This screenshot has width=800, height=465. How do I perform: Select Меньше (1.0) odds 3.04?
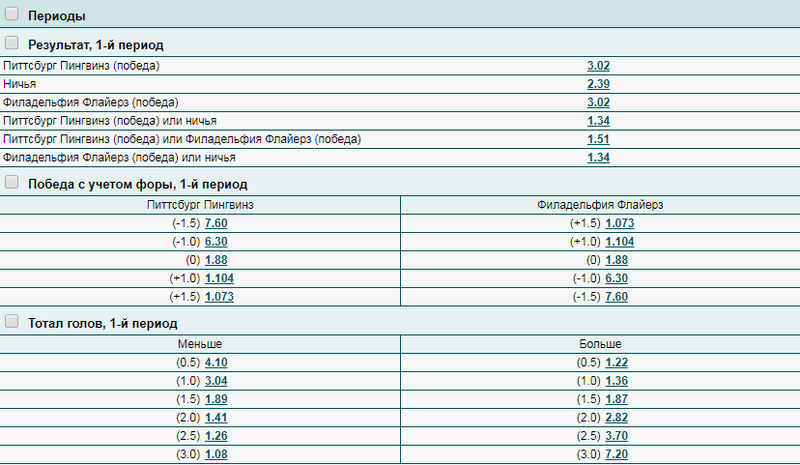coord(216,381)
